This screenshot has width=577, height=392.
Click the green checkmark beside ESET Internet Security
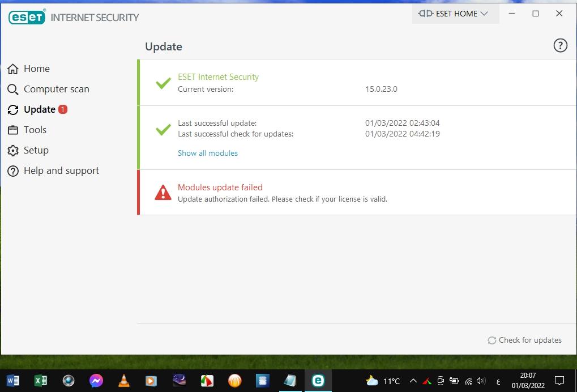[163, 83]
